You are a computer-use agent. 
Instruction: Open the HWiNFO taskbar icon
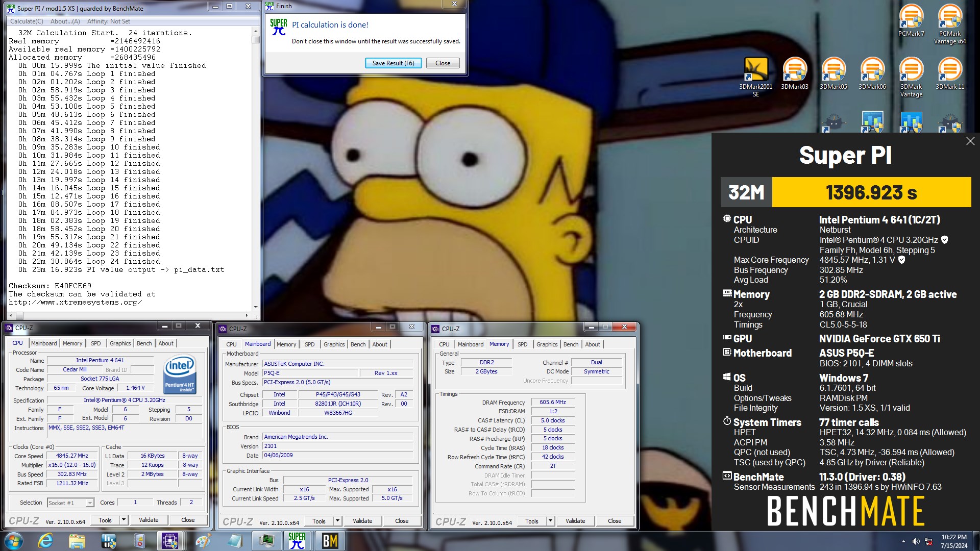click(x=108, y=541)
